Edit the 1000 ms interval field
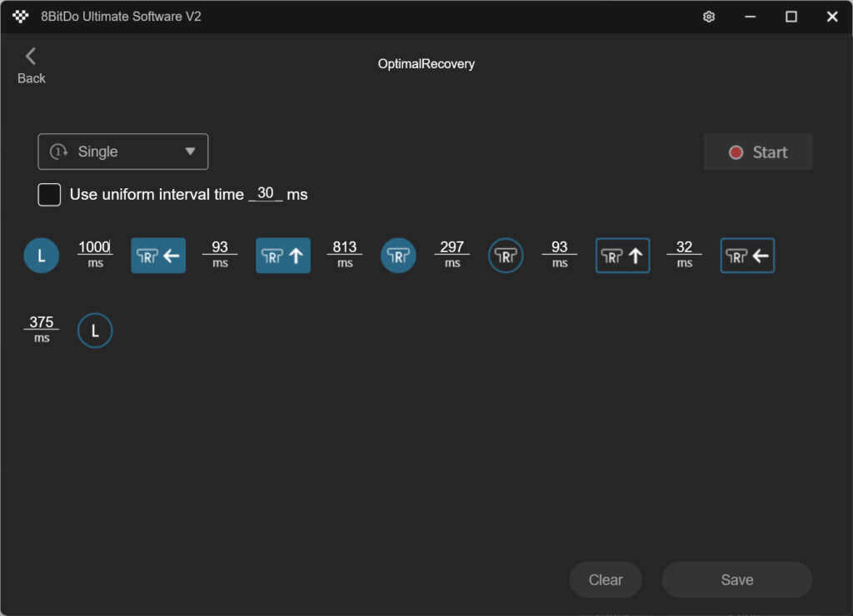The height and width of the screenshot is (616, 853). point(94,247)
